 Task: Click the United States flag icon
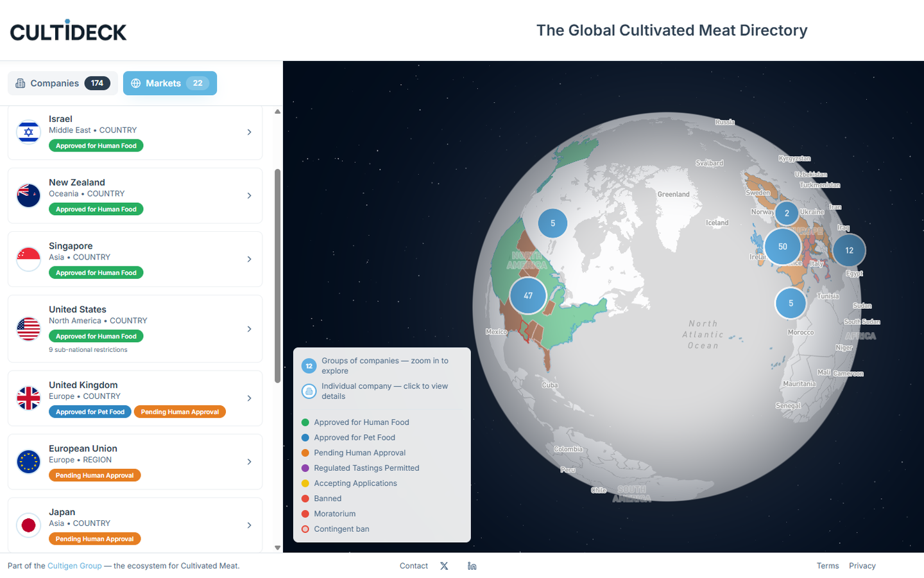click(x=28, y=329)
